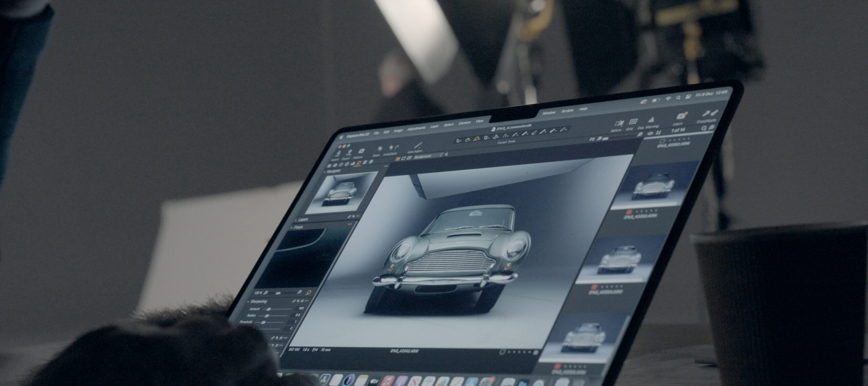The height and width of the screenshot is (386, 868).
Task: Click the Wi-Fi icon in menu bar
Action: [669, 98]
